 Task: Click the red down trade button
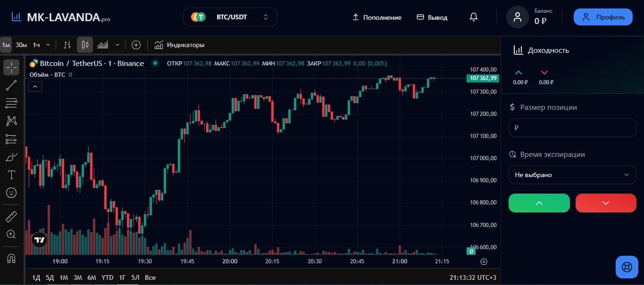tap(606, 203)
